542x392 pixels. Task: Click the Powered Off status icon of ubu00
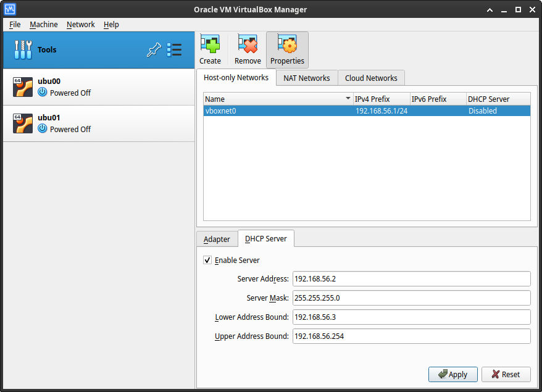[x=42, y=93]
